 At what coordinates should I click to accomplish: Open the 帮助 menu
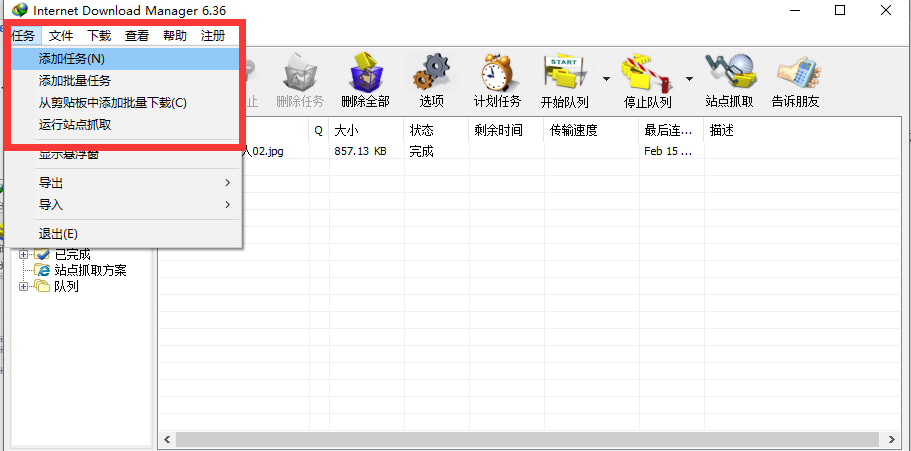click(x=175, y=36)
